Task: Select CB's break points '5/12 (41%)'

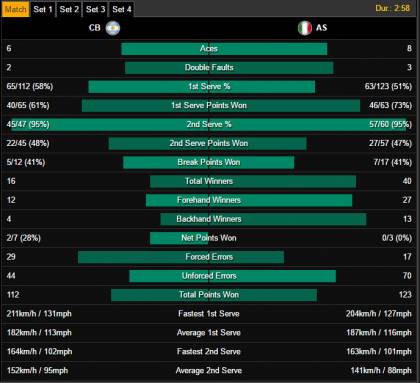Action: pyautogui.click(x=26, y=163)
